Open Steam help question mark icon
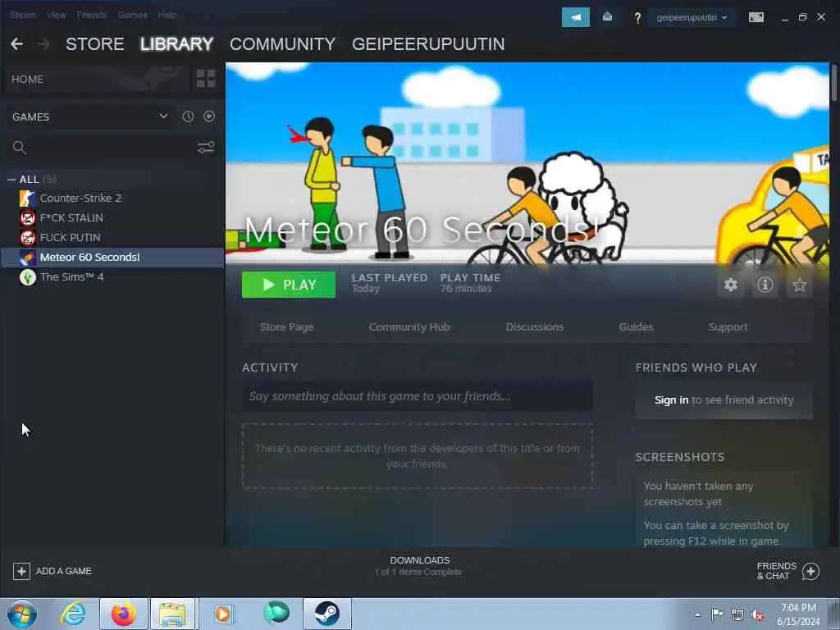840x630 pixels. (637, 18)
